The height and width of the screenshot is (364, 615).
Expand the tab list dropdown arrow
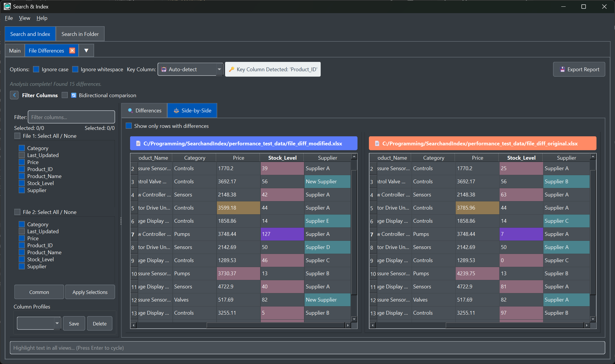pos(86,50)
